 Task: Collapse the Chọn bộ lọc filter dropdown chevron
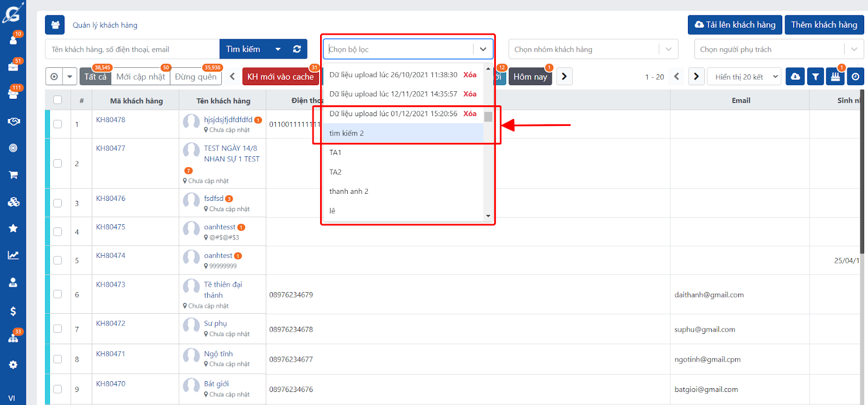tap(483, 49)
